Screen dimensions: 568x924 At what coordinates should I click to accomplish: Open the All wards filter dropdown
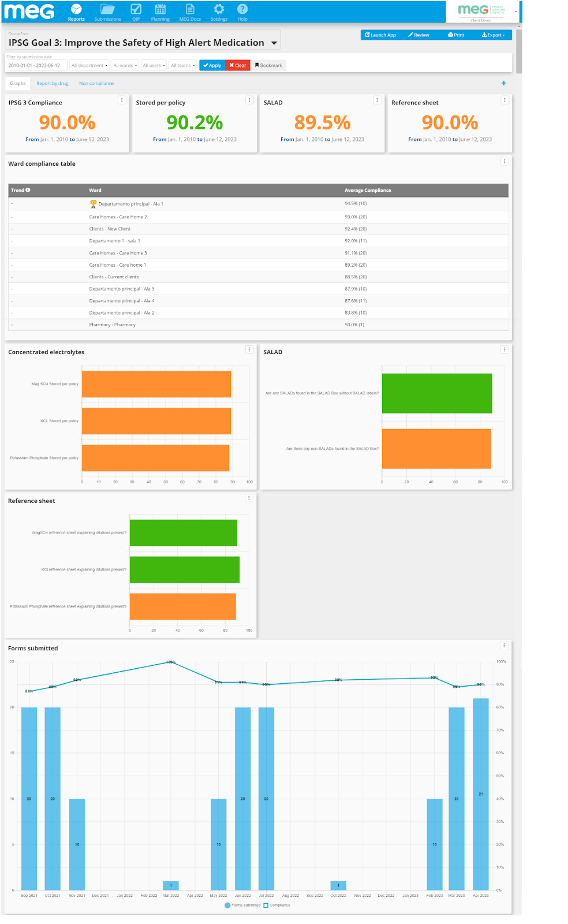pyautogui.click(x=125, y=65)
